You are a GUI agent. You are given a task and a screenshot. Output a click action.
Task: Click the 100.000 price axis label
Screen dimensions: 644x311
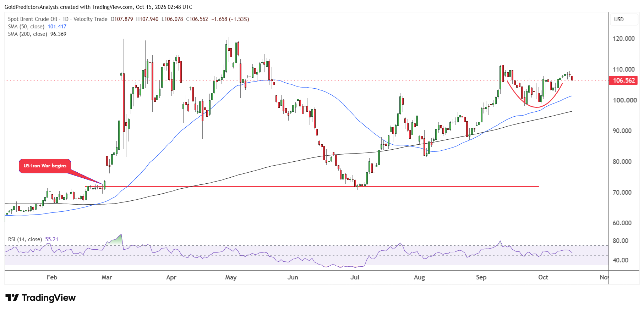[x=625, y=100]
